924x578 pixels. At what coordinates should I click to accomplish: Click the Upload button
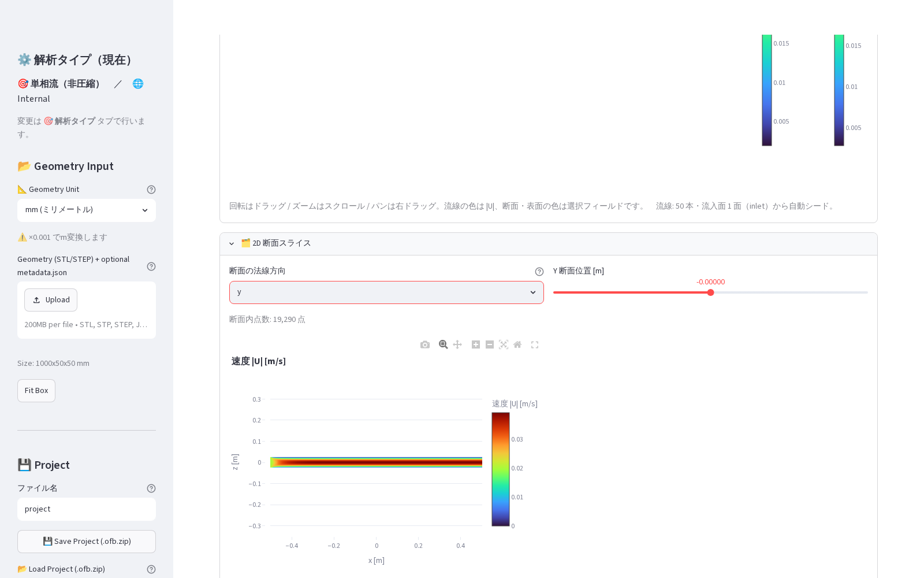click(x=51, y=300)
